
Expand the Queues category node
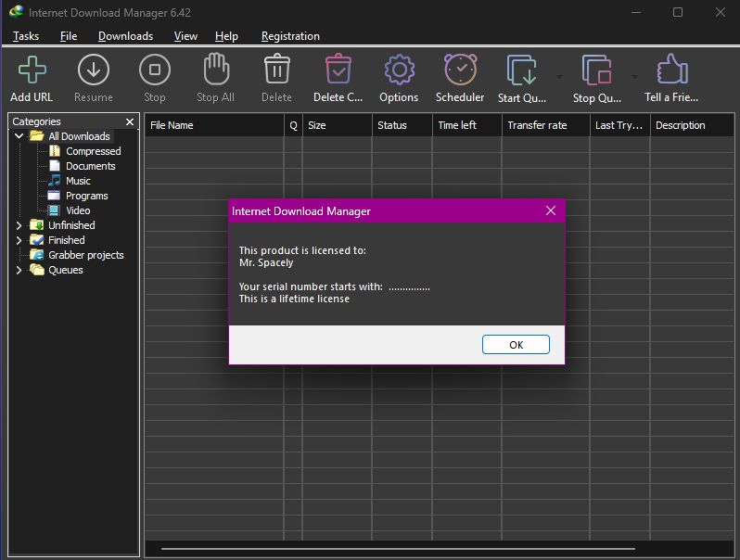tap(19, 270)
